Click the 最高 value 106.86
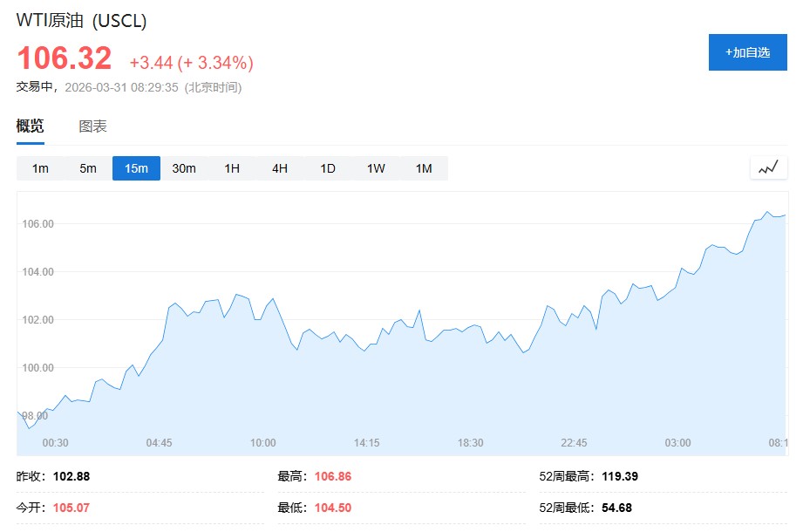This screenshot has height=532, width=803. (x=332, y=476)
